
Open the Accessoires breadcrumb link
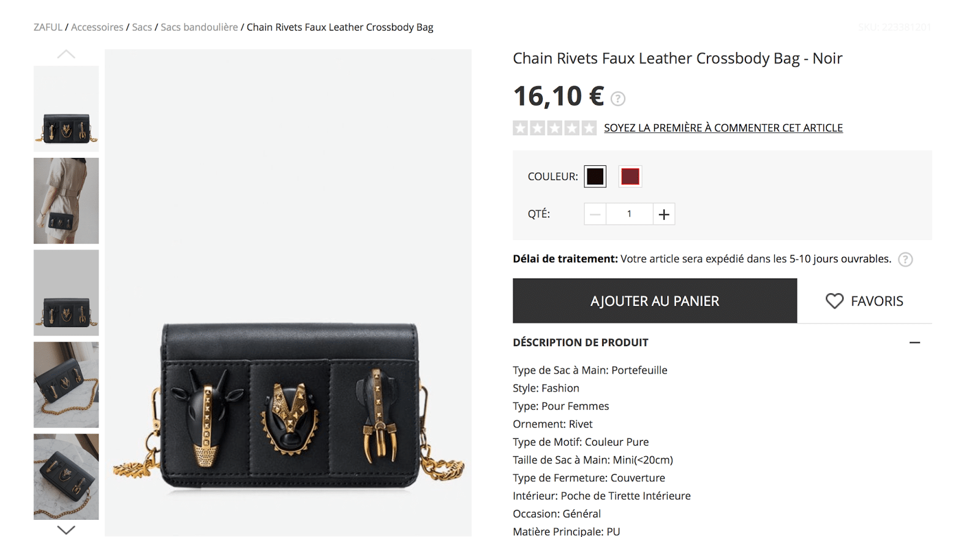[97, 27]
